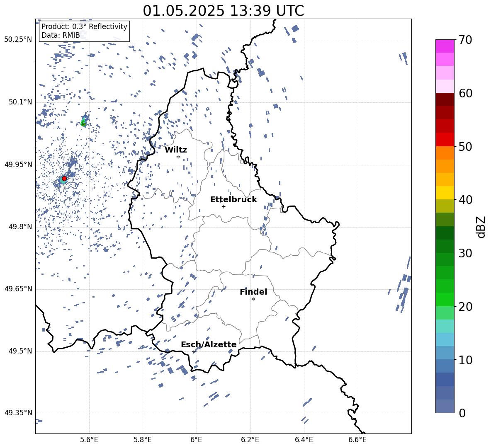Click the magenta top colorbar segment
This screenshot has width=491, height=448.
[445, 46]
